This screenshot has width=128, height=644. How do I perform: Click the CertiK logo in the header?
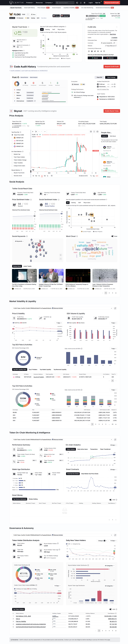(x=16, y=2)
